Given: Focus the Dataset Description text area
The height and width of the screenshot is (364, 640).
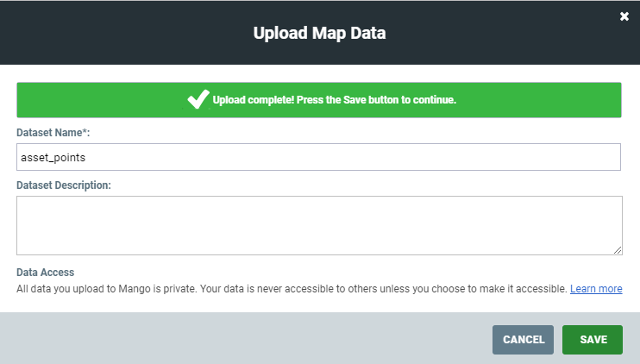Looking at the screenshot, I should coord(319,226).
